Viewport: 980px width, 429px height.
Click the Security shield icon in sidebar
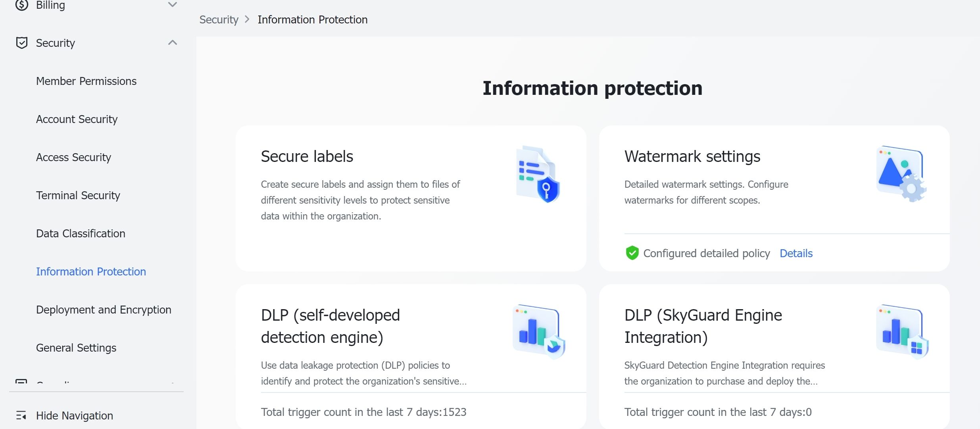tap(21, 42)
